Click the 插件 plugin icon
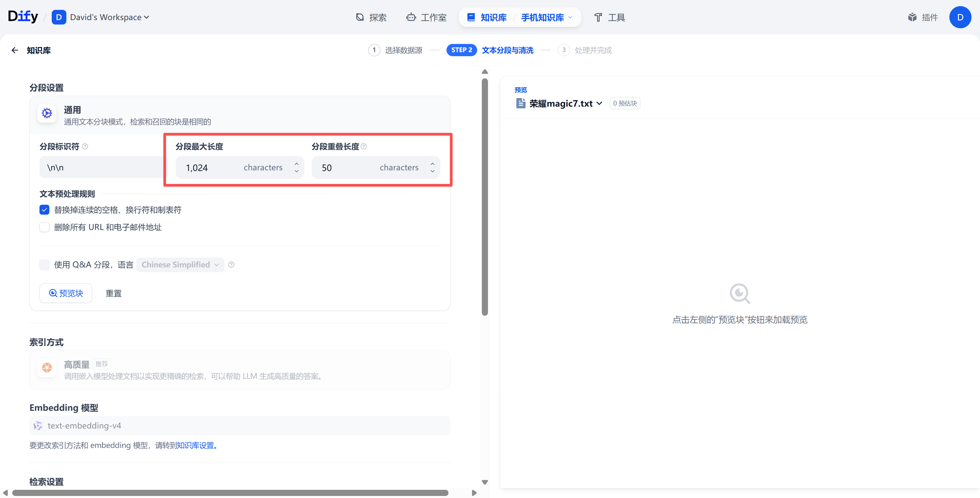The width and height of the screenshot is (980, 498). point(912,17)
